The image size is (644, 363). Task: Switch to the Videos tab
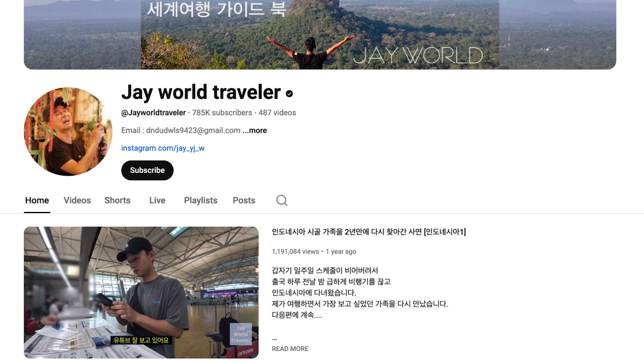pyautogui.click(x=77, y=200)
